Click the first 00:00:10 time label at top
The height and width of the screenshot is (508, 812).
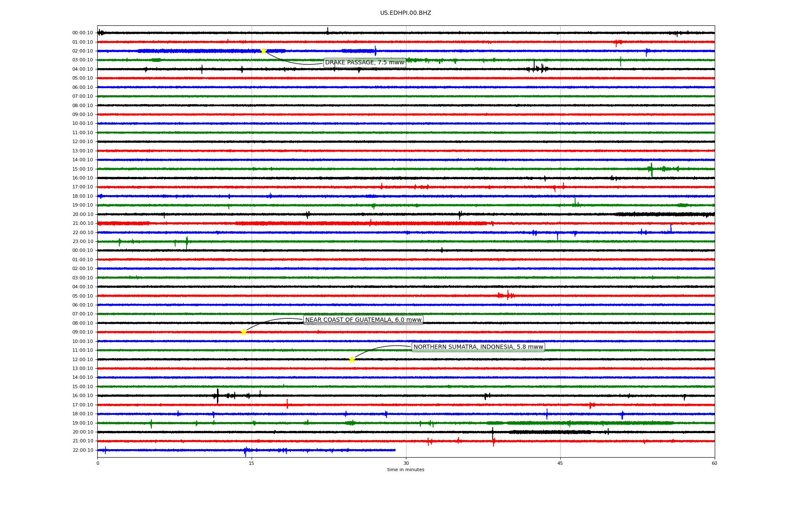(x=82, y=33)
